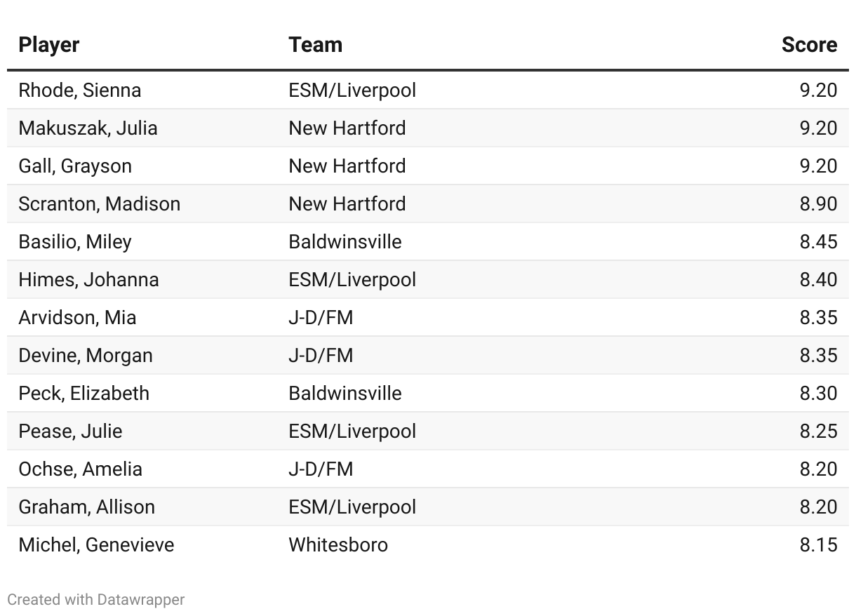Select the Makuszak, Julia row name

pos(88,128)
